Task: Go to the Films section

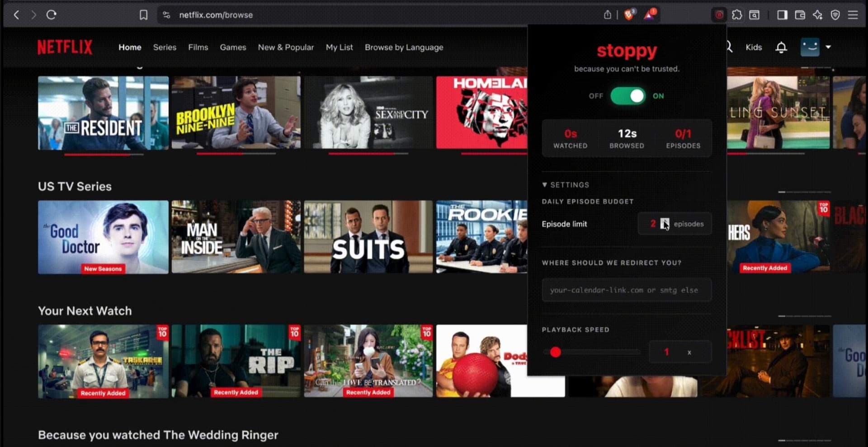Action: pos(198,47)
